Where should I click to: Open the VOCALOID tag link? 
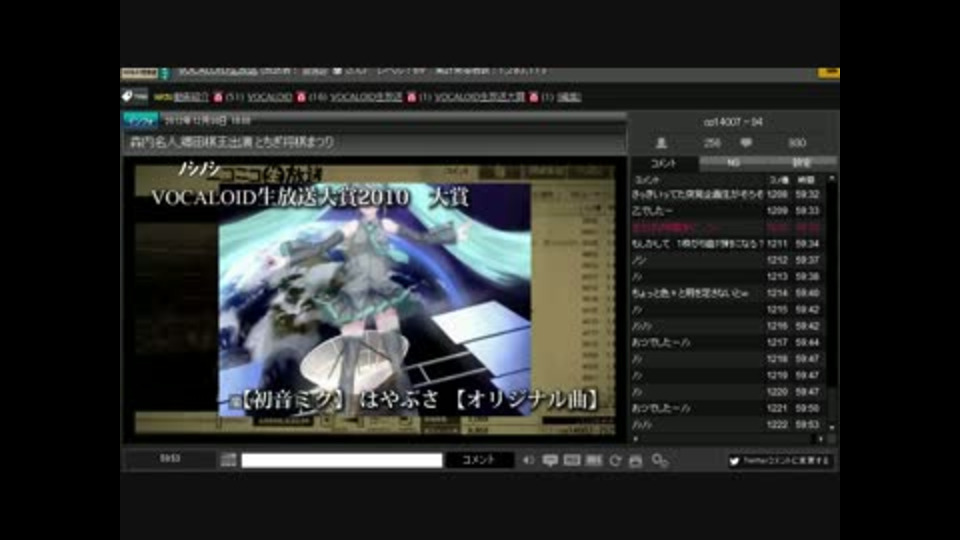click(x=269, y=97)
